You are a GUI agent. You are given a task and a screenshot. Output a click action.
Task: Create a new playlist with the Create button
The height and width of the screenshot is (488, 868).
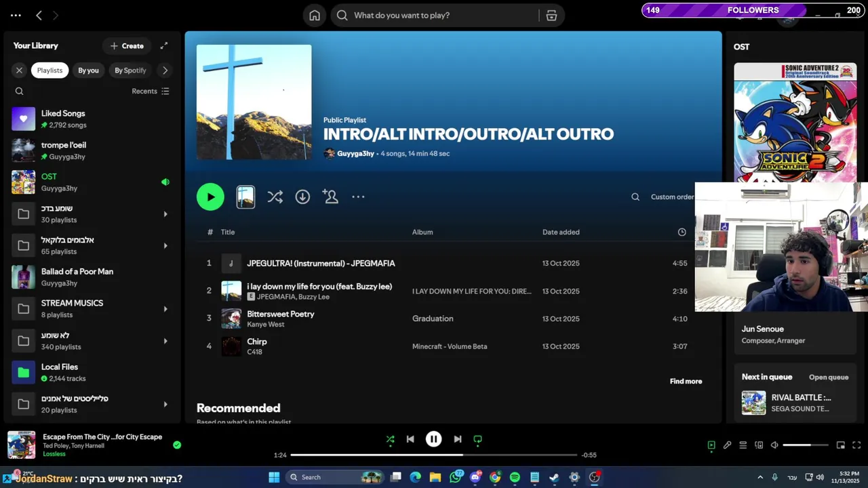(x=127, y=46)
